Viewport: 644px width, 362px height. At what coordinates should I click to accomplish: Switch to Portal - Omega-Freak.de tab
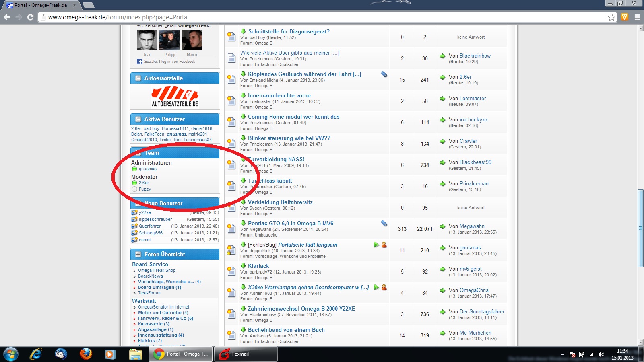pos(40,5)
